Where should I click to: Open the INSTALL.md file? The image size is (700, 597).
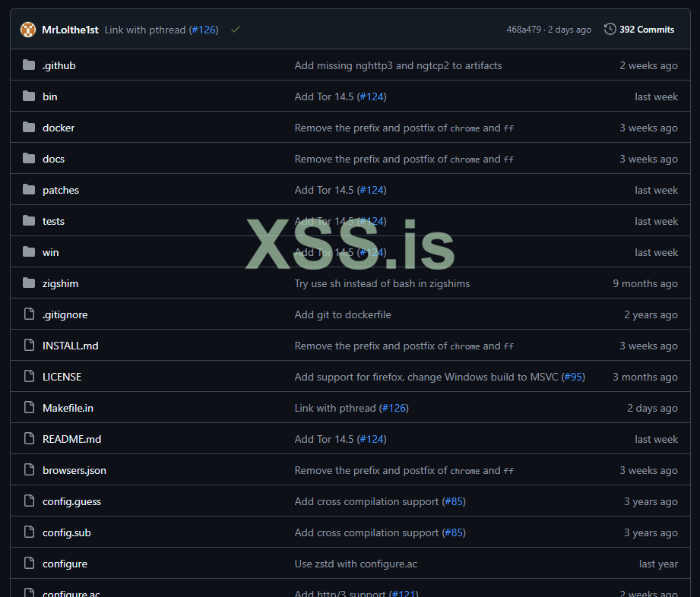point(70,346)
